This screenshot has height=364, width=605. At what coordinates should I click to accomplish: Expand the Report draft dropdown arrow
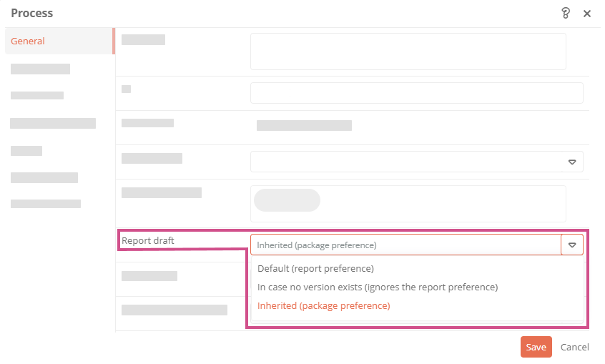pos(572,245)
